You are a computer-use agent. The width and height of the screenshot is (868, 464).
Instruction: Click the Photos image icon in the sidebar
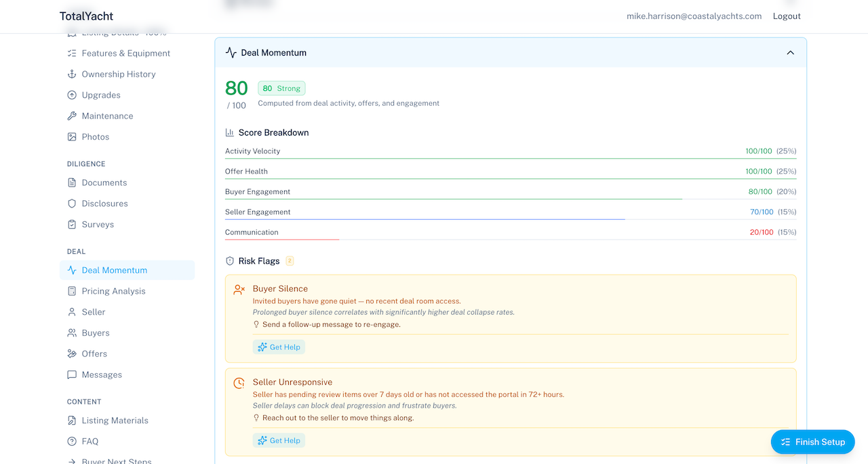[x=71, y=136]
